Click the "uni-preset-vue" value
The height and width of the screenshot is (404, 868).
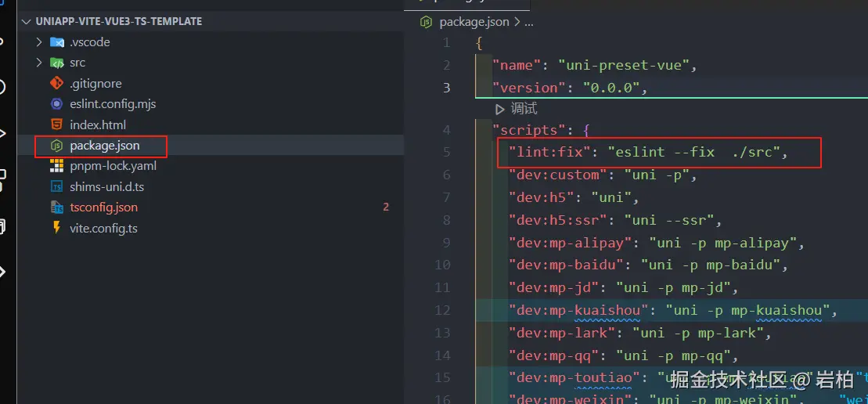point(624,66)
